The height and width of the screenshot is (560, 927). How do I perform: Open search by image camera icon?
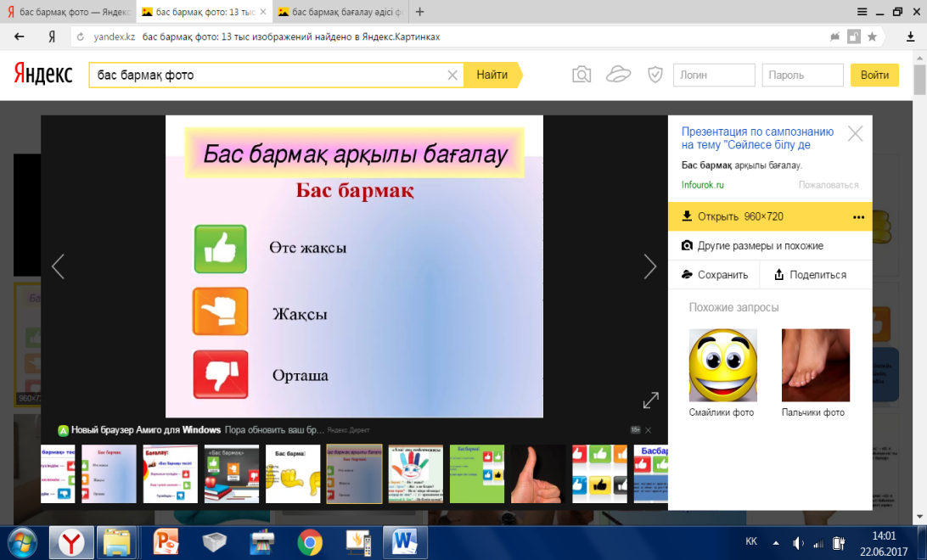point(581,75)
